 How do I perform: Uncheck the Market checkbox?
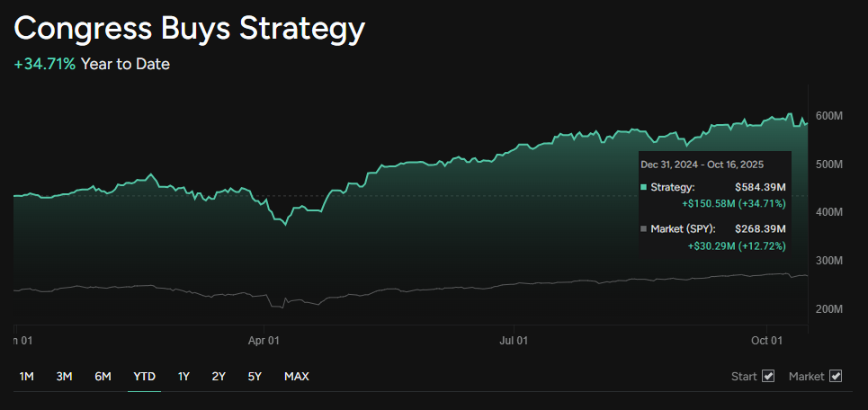tap(837, 376)
